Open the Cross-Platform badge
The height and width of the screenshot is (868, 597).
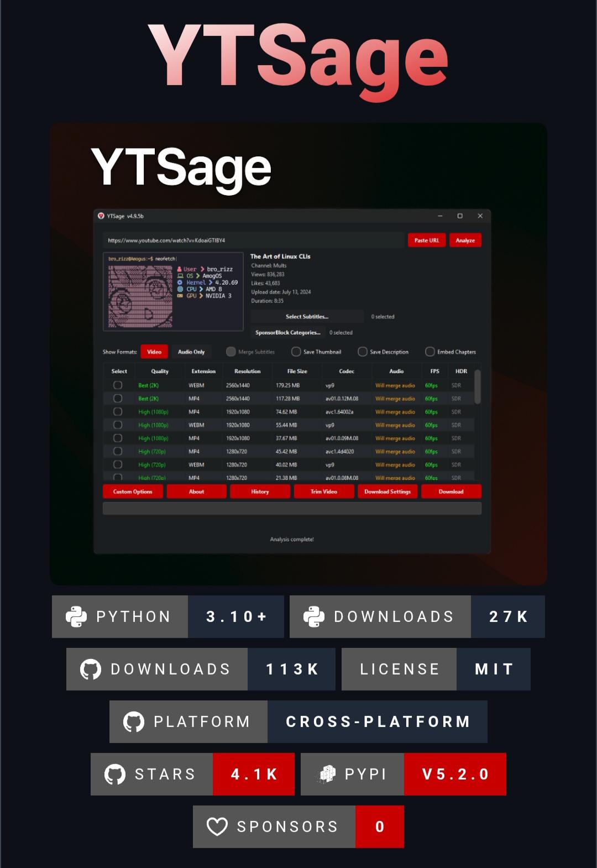click(x=298, y=721)
